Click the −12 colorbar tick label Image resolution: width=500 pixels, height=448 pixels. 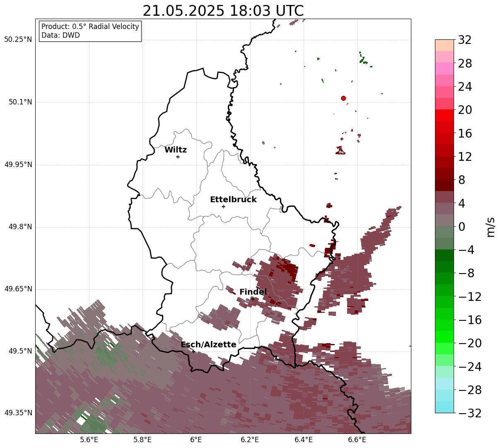pos(470,297)
